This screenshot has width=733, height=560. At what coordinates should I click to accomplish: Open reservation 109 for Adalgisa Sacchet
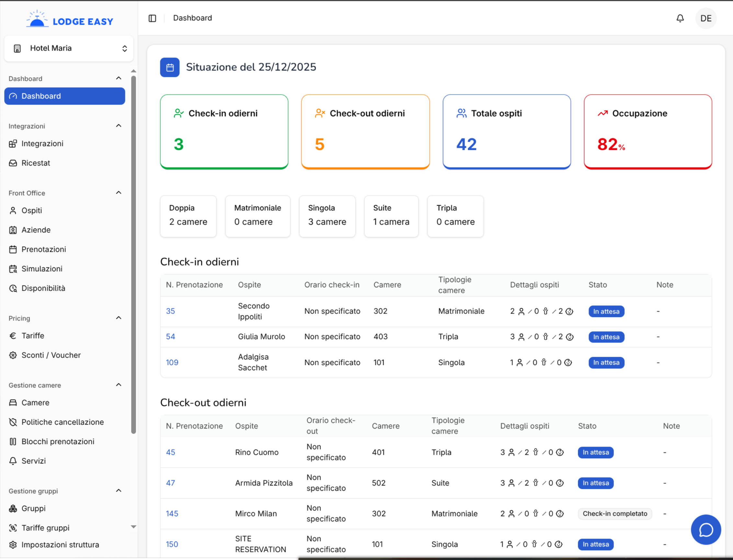coord(172,362)
